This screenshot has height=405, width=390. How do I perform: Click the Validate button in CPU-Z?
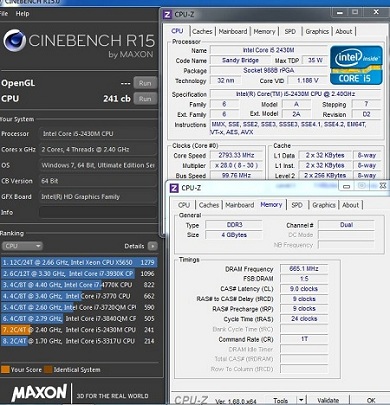point(328,400)
